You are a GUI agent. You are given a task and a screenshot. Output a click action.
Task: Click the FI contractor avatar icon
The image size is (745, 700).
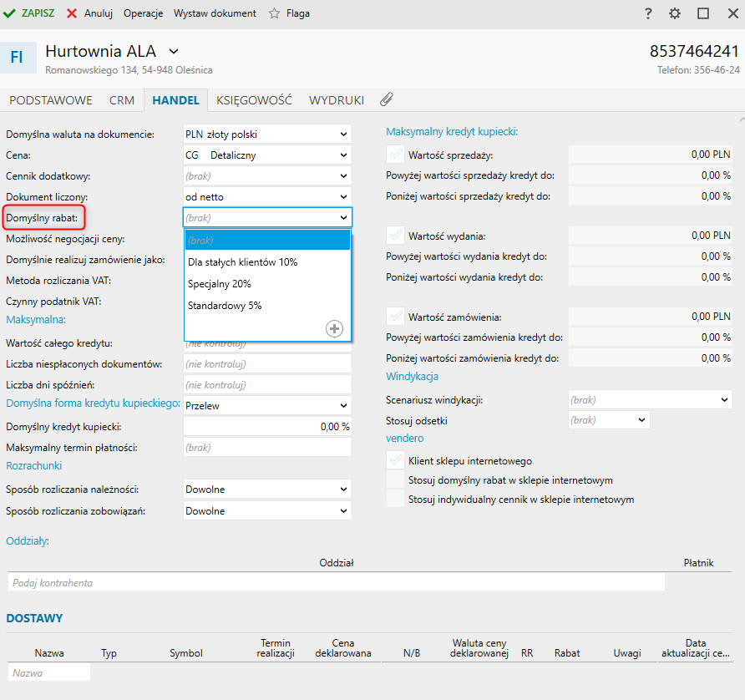pos(17,57)
